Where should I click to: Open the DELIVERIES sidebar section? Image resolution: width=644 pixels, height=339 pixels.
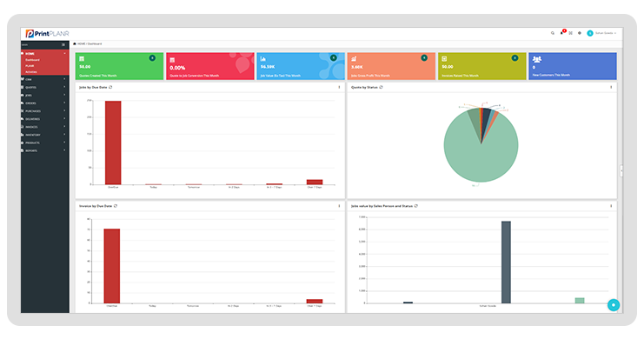(45, 119)
